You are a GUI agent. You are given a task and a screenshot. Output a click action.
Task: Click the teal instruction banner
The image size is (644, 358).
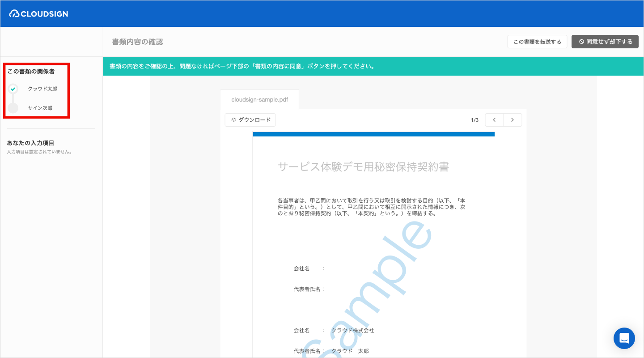pyautogui.click(x=373, y=66)
